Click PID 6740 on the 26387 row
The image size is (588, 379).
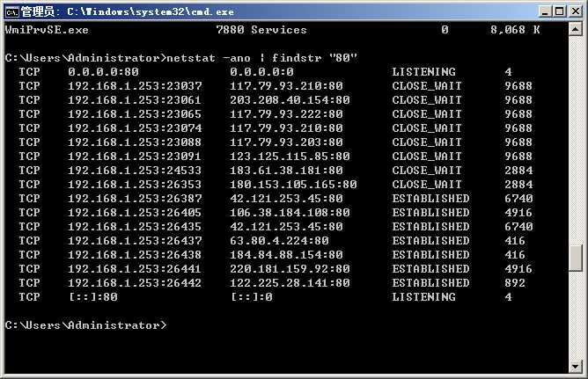(x=518, y=199)
